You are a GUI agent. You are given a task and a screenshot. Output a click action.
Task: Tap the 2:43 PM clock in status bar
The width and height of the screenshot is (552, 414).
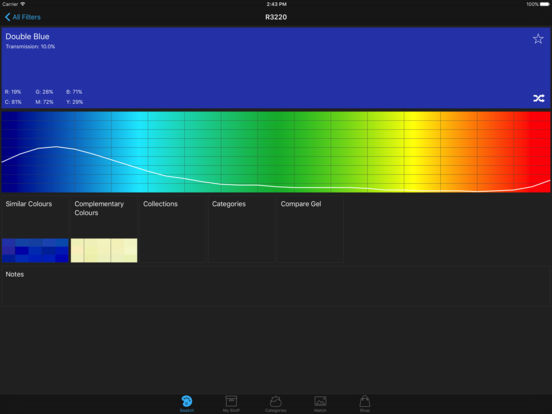(x=276, y=4)
